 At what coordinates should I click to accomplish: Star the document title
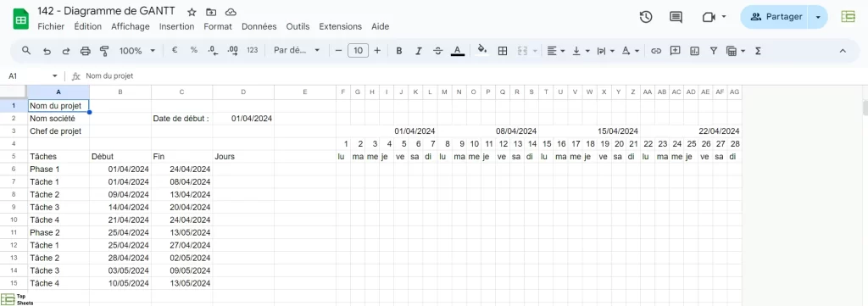click(x=192, y=12)
